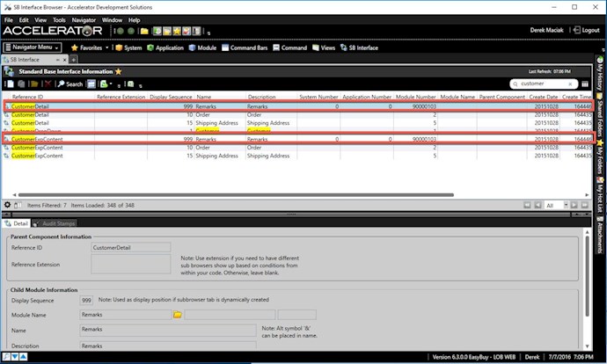Open System from navigation bar
This screenshot has height=364, width=607.
pos(128,47)
